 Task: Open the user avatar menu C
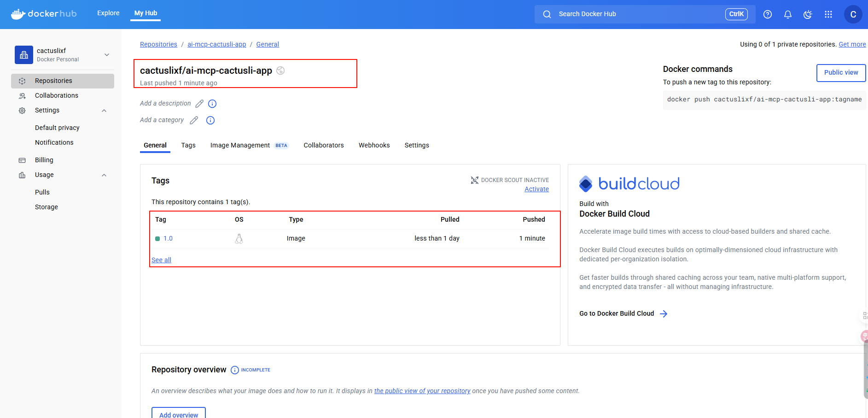[x=853, y=14]
